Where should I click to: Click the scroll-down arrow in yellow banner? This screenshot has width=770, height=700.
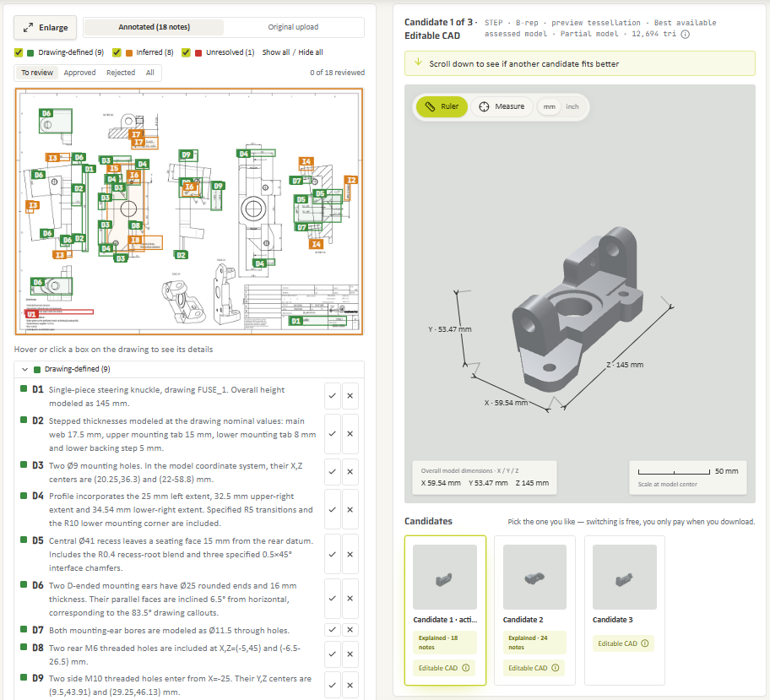click(x=419, y=62)
